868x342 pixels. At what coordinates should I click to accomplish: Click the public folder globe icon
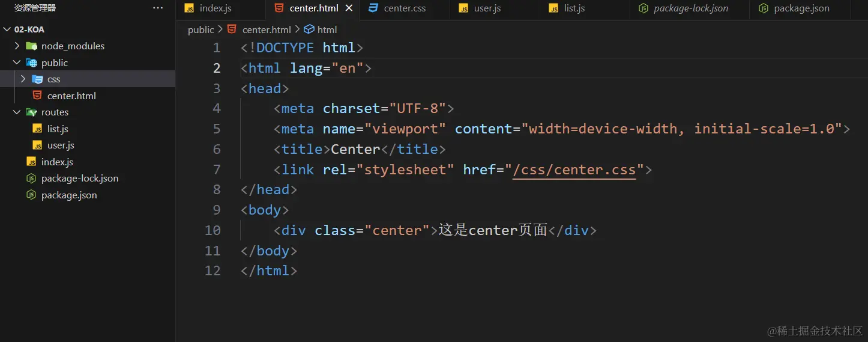(x=31, y=63)
